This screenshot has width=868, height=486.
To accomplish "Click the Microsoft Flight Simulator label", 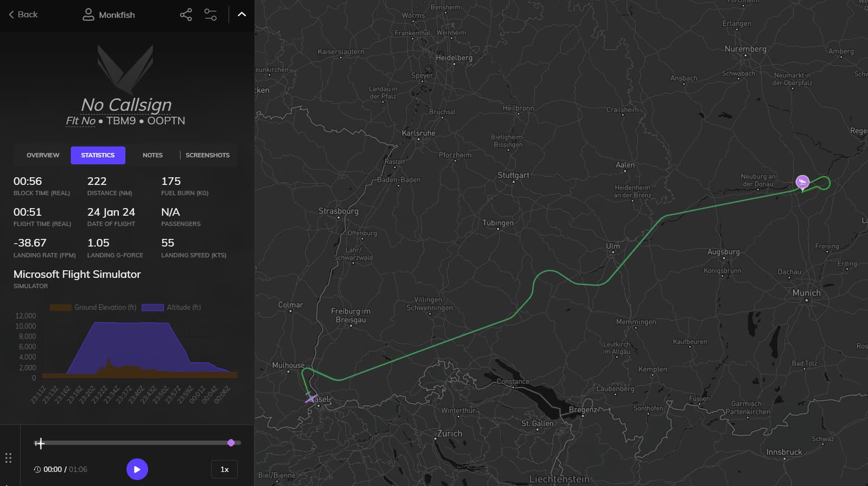I will point(77,274).
